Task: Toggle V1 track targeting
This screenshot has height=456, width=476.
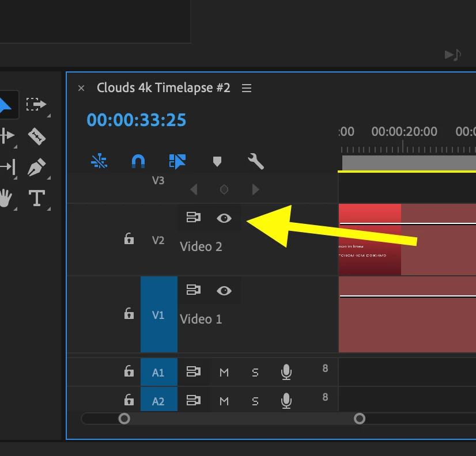Action: [x=159, y=314]
